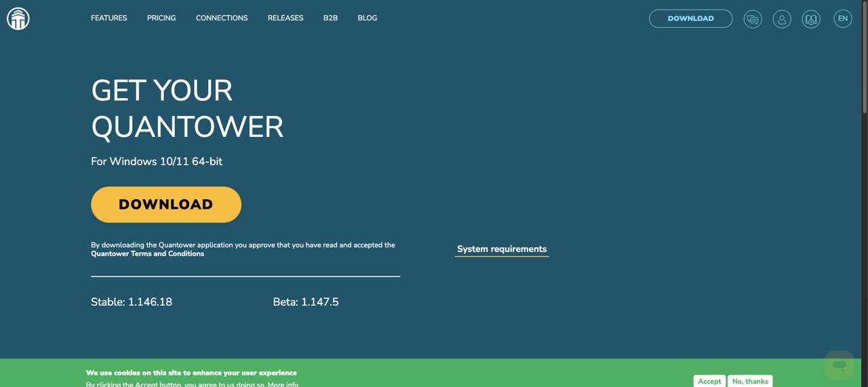Viewport: 868px width, 387px height.
Task: Decline cookies with No, thanks
Action: (x=750, y=382)
